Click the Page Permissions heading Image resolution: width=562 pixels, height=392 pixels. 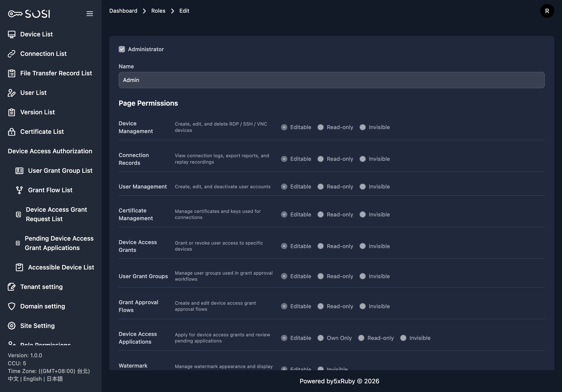[x=148, y=103]
